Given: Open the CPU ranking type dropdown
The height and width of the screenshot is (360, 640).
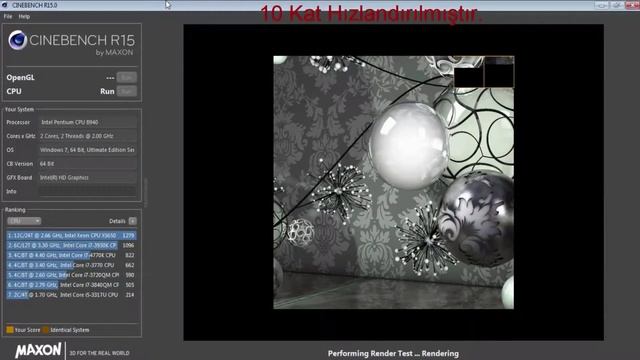Looking at the screenshot, I should 24,221.
